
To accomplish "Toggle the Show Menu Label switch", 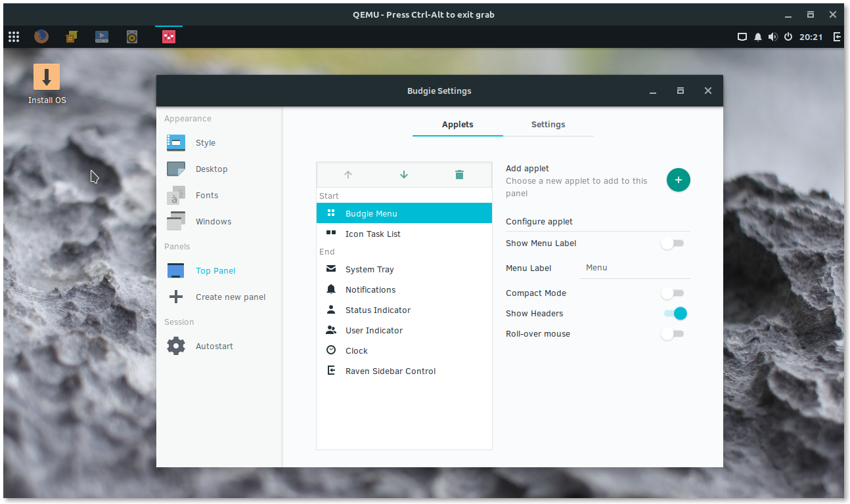I will (673, 243).
